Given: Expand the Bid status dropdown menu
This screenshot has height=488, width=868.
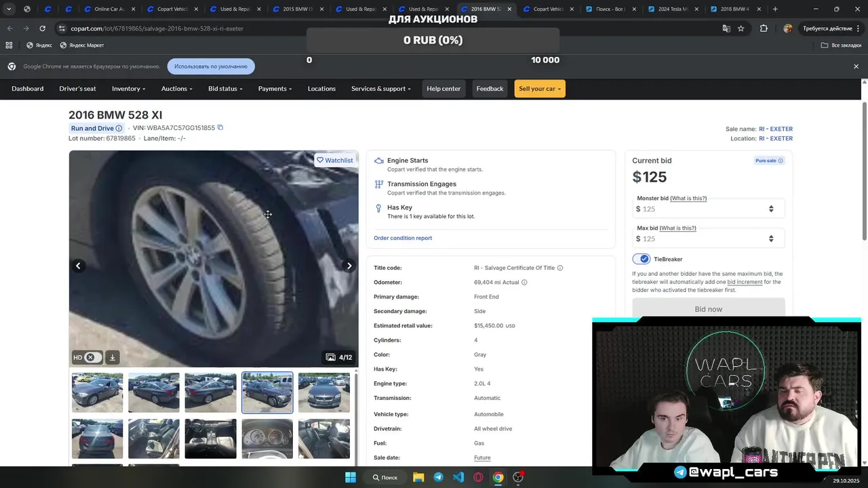Looking at the screenshot, I should pos(225,89).
